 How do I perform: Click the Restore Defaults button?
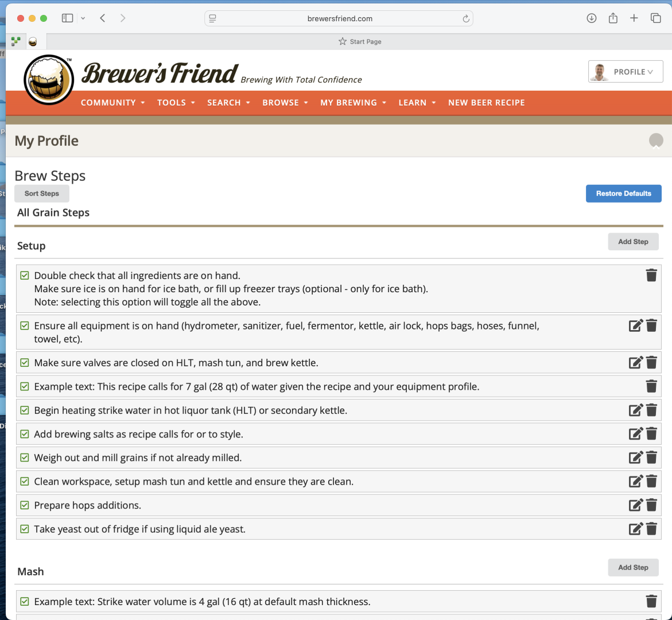point(623,193)
